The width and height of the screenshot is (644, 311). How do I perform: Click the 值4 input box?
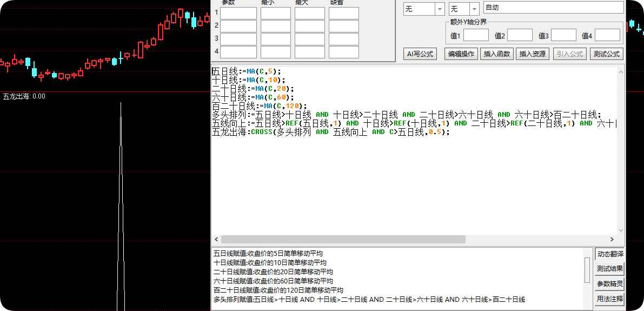point(607,35)
